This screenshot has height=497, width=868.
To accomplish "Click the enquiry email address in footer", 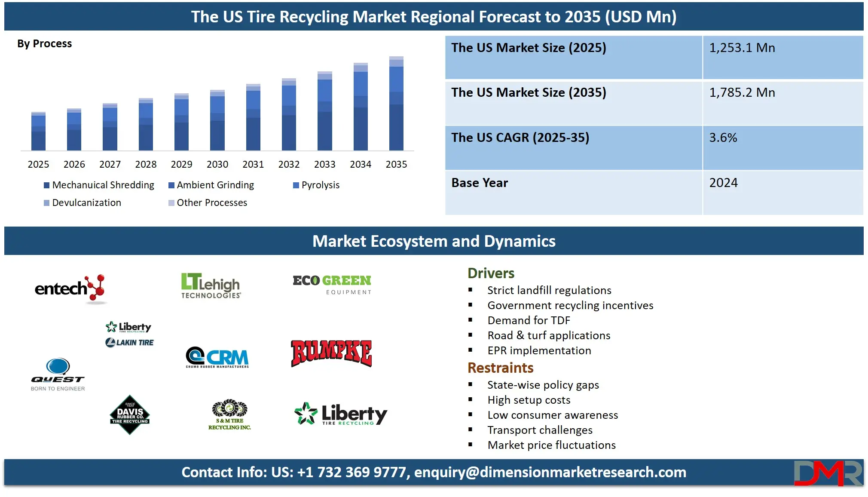I will [x=550, y=472].
